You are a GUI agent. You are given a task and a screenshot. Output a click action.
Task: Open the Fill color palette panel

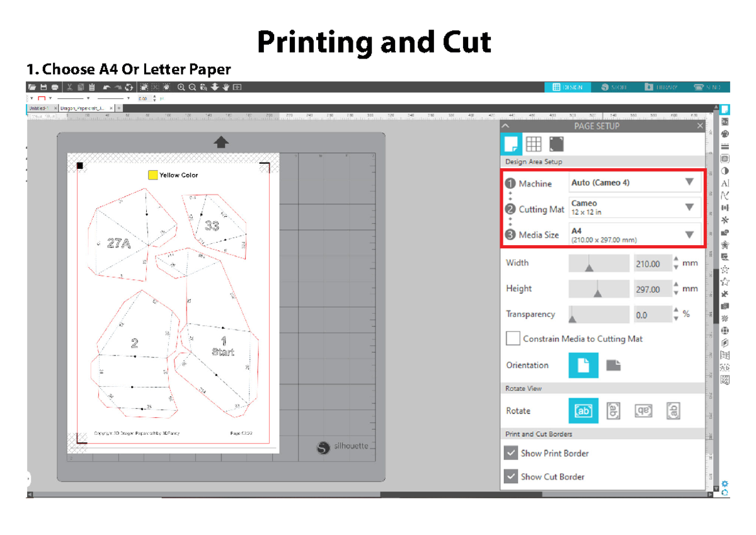725,134
